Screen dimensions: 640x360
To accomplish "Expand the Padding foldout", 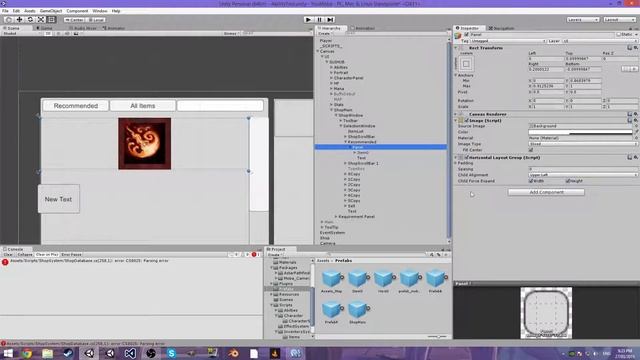I will click(x=456, y=163).
